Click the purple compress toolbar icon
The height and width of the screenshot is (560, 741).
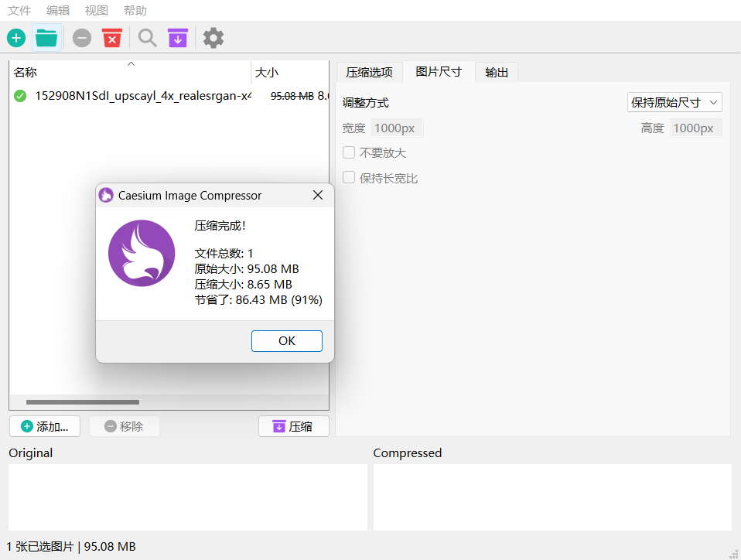pos(178,38)
